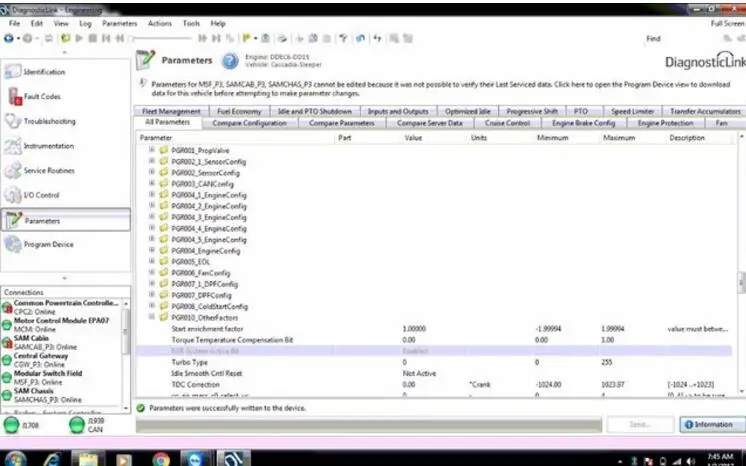
Task: Click the Value column header
Action: coord(413,138)
